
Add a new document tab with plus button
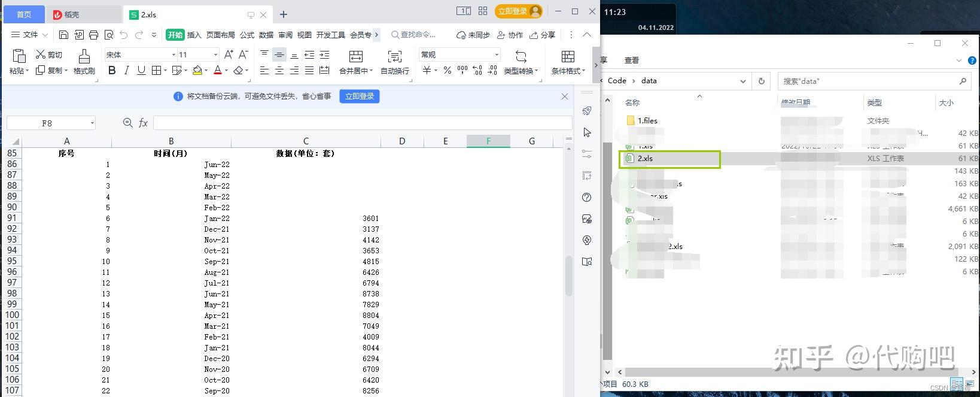click(x=284, y=14)
